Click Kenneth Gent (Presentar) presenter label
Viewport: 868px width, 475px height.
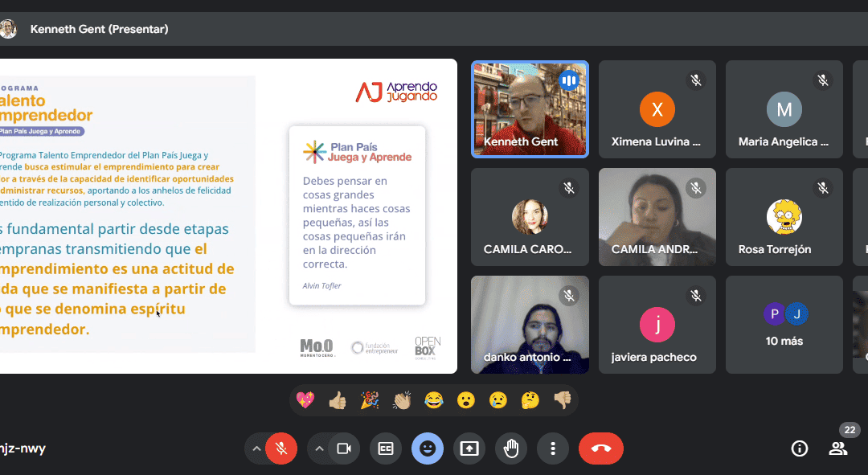point(99,30)
